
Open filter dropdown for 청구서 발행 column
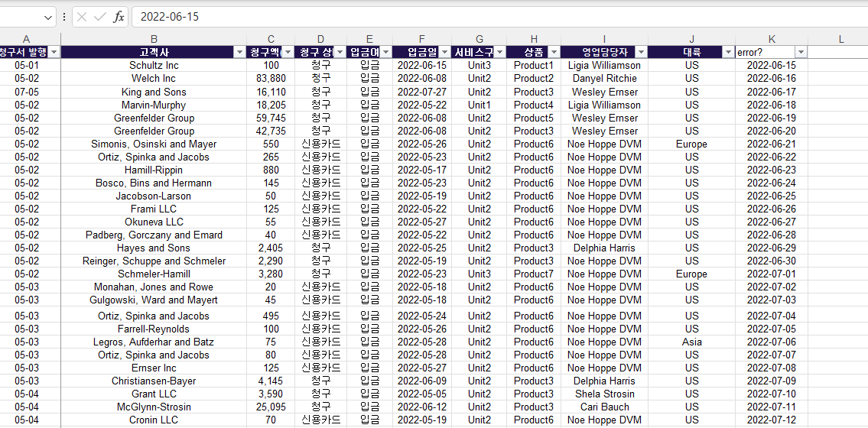54,52
